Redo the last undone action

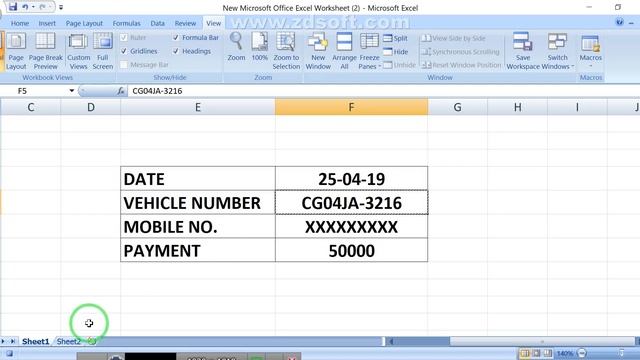pos(42,7)
